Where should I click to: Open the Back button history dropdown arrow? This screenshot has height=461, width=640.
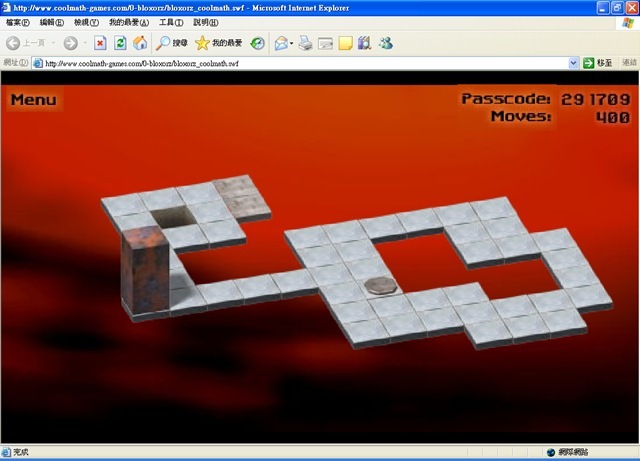coord(53,43)
